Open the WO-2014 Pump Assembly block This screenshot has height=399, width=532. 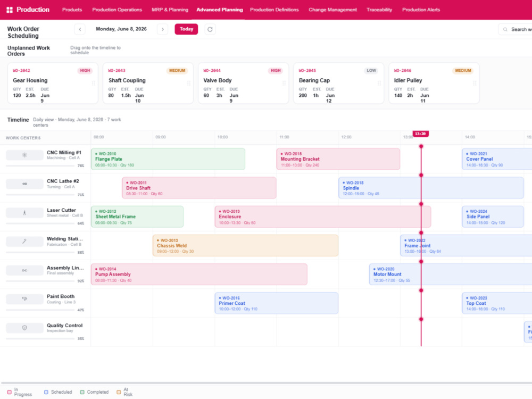click(x=199, y=274)
